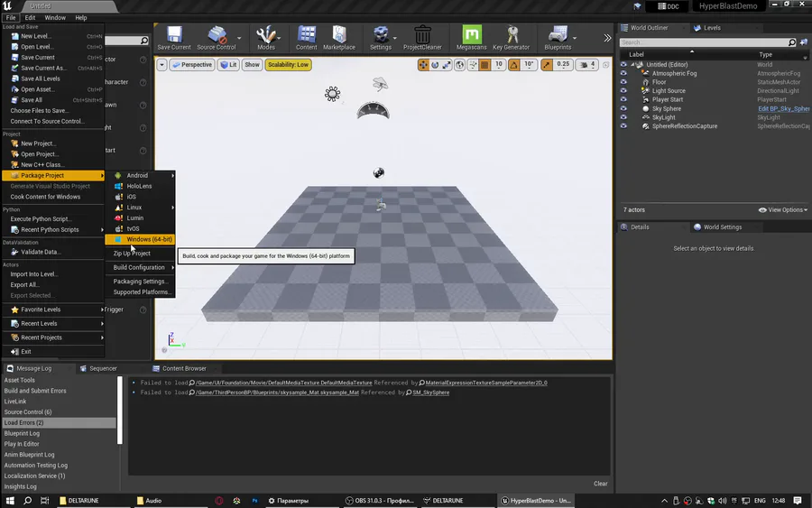812x508 pixels.
Task: Hide the Floor actor via eye icon
Action: pos(623,82)
